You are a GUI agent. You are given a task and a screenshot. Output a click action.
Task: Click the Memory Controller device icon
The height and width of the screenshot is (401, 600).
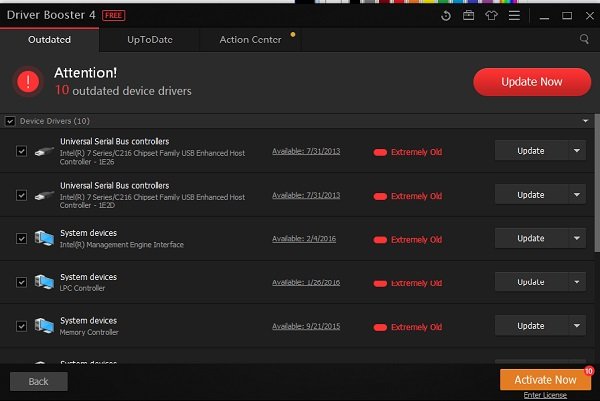click(x=44, y=326)
